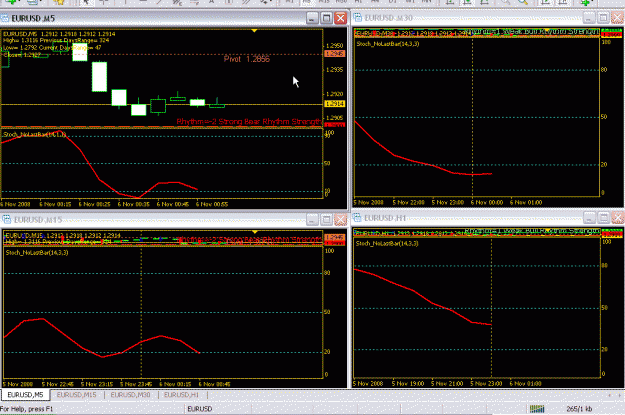The width and height of the screenshot is (625, 415).
Task: Maximize the EURUSD,M5 chart window
Action: pyautogui.click(x=326, y=18)
